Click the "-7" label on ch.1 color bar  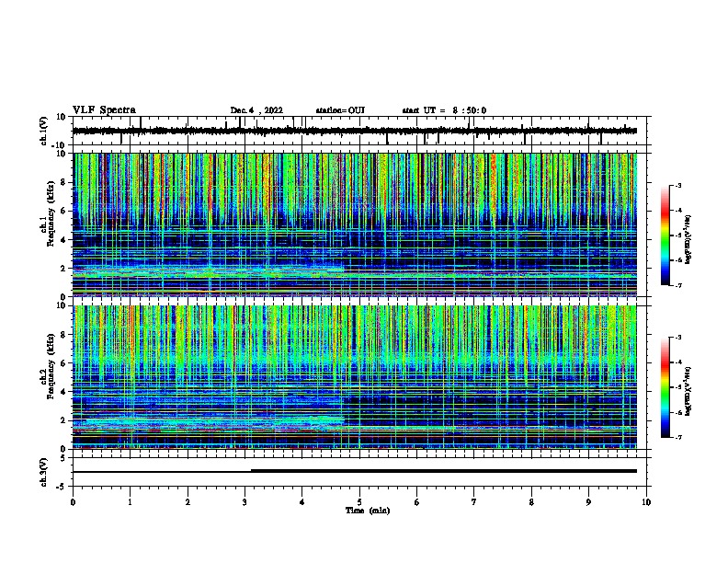pyautogui.click(x=678, y=285)
